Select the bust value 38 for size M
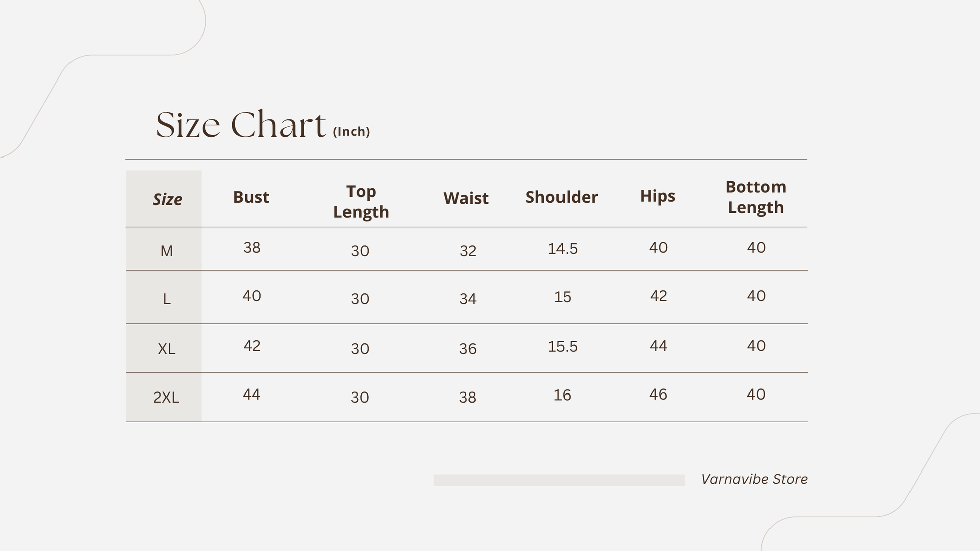Screen dimensions: 980x551 tap(252, 248)
